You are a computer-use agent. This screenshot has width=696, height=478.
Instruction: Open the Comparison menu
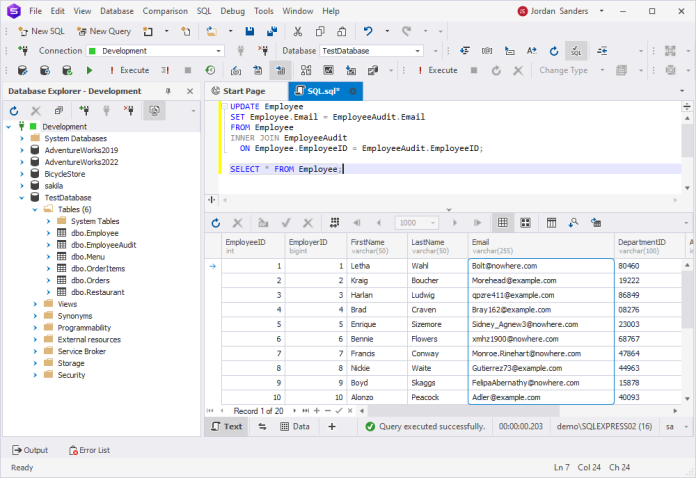[165, 11]
